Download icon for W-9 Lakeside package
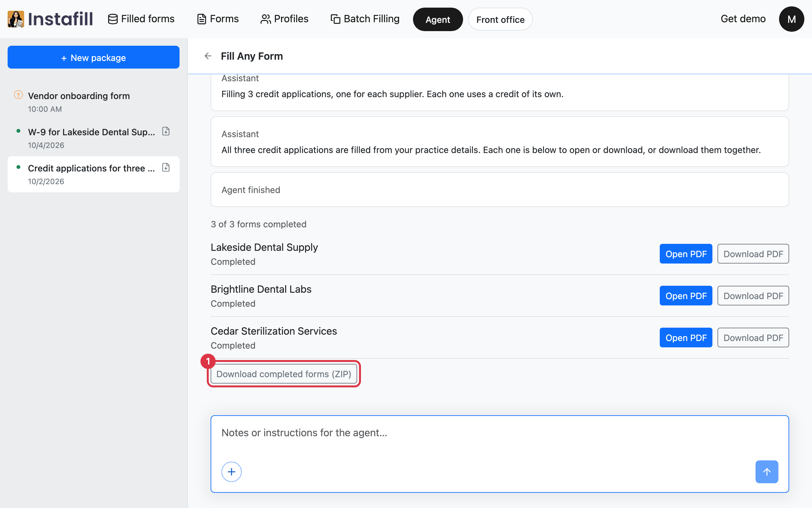 166,131
